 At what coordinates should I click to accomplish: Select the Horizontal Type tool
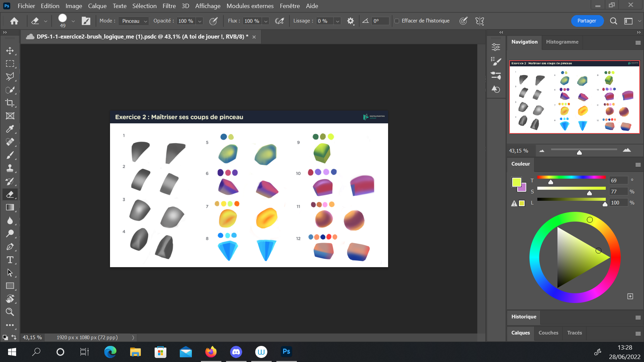tap(10, 260)
